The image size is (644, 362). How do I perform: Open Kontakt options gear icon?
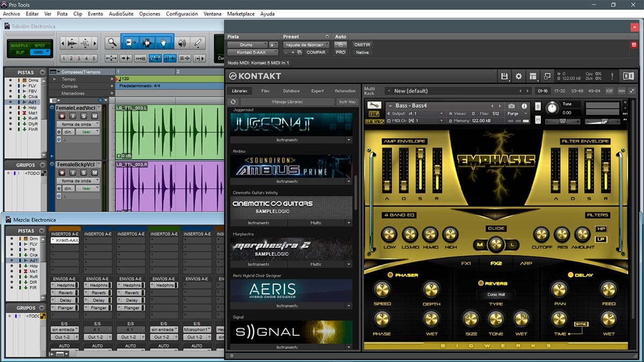tap(518, 77)
